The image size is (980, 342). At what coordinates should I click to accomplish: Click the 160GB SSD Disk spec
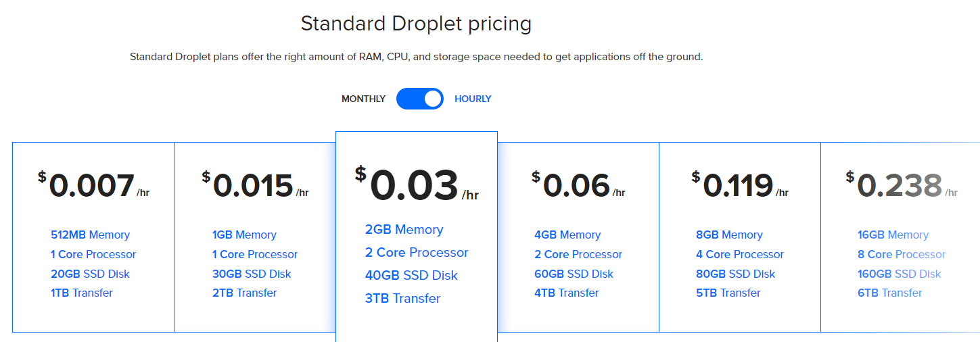pyautogui.click(x=900, y=274)
